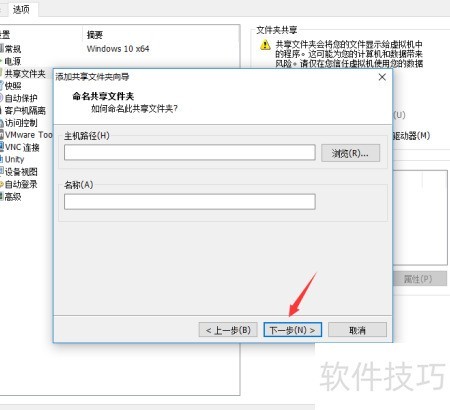Focus the 主机路径(H) host path field
Viewport: 450px width, 410px height.
(x=190, y=152)
